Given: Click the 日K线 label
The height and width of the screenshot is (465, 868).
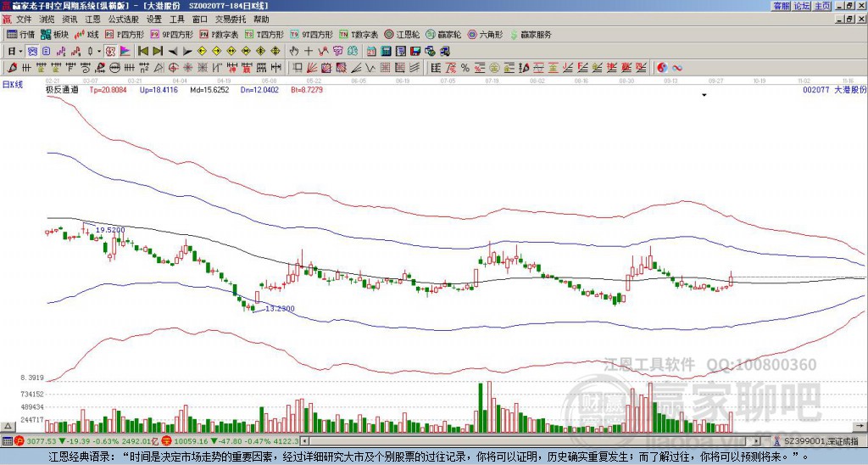Looking at the screenshot, I should point(13,85).
